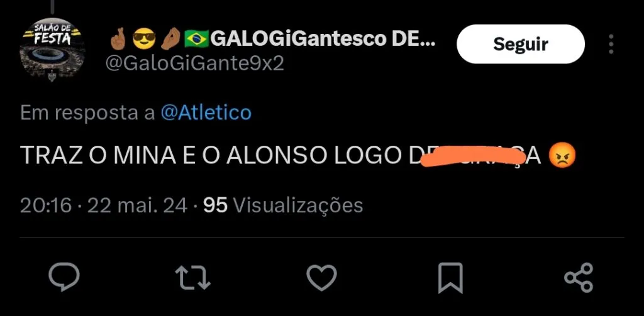
Task: Tap the repost arrows icon
Action: click(192, 278)
